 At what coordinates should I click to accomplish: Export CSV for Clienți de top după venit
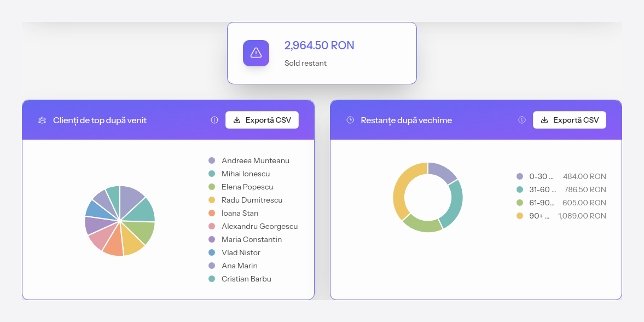tap(262, 120)
